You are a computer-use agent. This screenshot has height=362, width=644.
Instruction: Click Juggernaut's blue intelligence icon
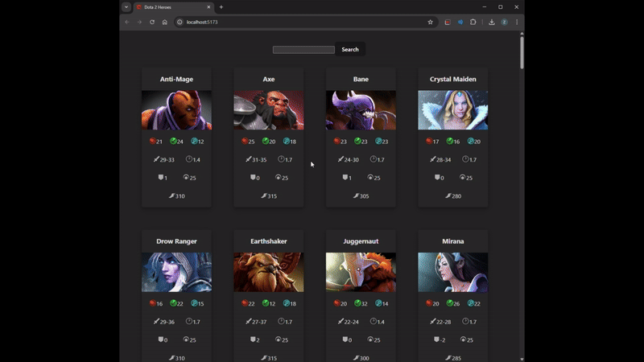(x=378, y=303)
